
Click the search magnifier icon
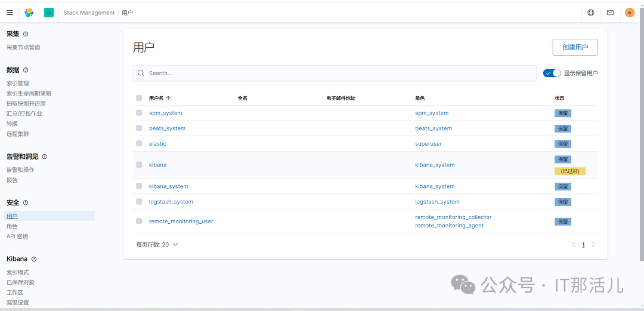141,73
